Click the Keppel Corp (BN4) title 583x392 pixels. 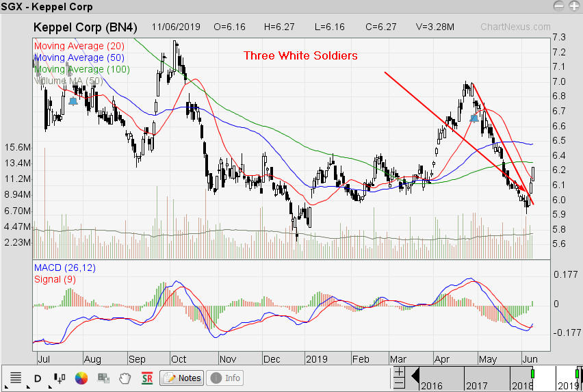[85, 27]
